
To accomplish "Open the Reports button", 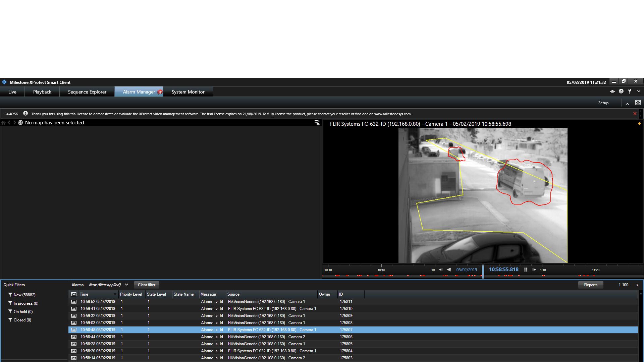I will [x=590, y=285].
